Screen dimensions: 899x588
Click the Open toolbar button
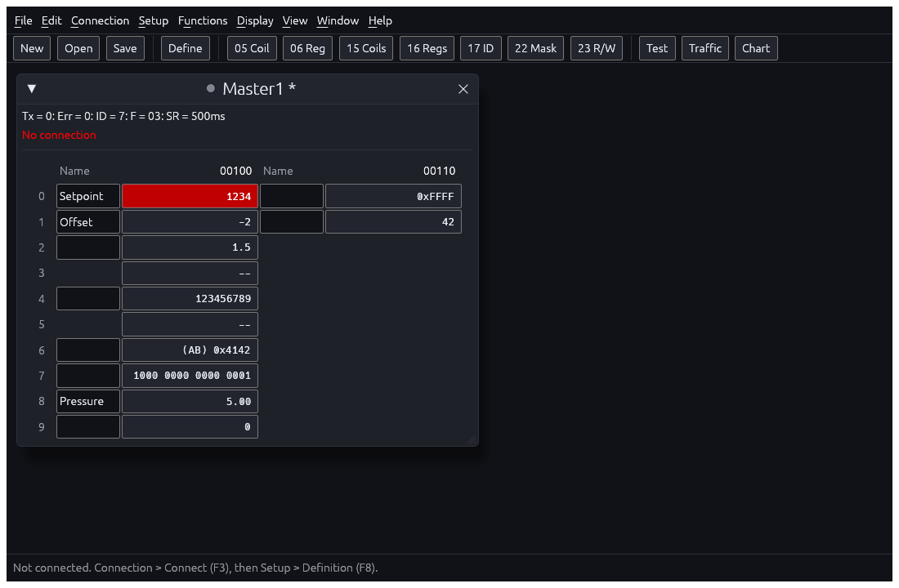[x=78, y=48]
